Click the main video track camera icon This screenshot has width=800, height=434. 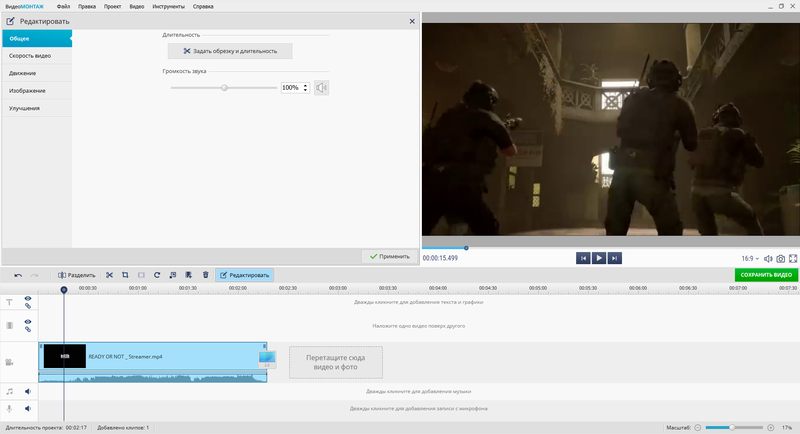point(9,363)
